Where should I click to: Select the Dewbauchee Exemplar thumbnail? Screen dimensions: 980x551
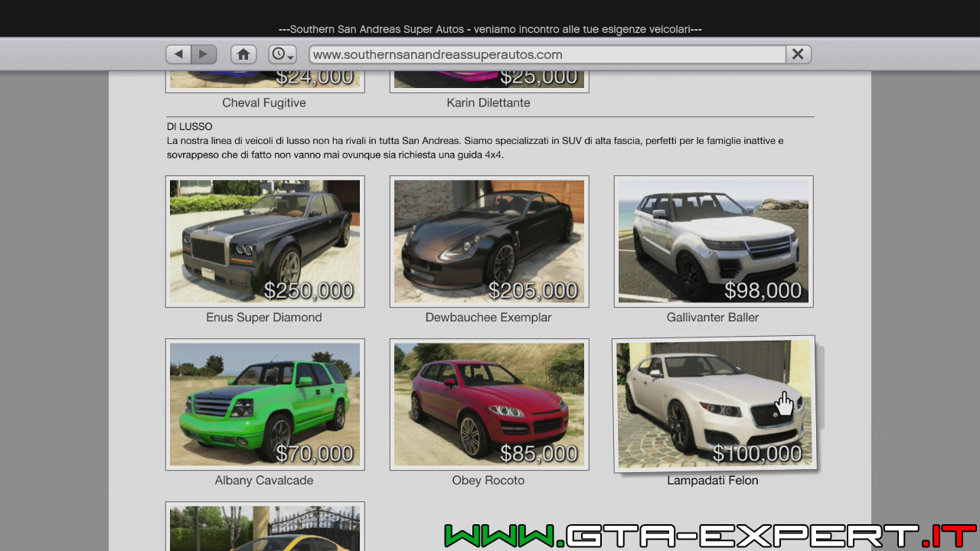point(489,241)
